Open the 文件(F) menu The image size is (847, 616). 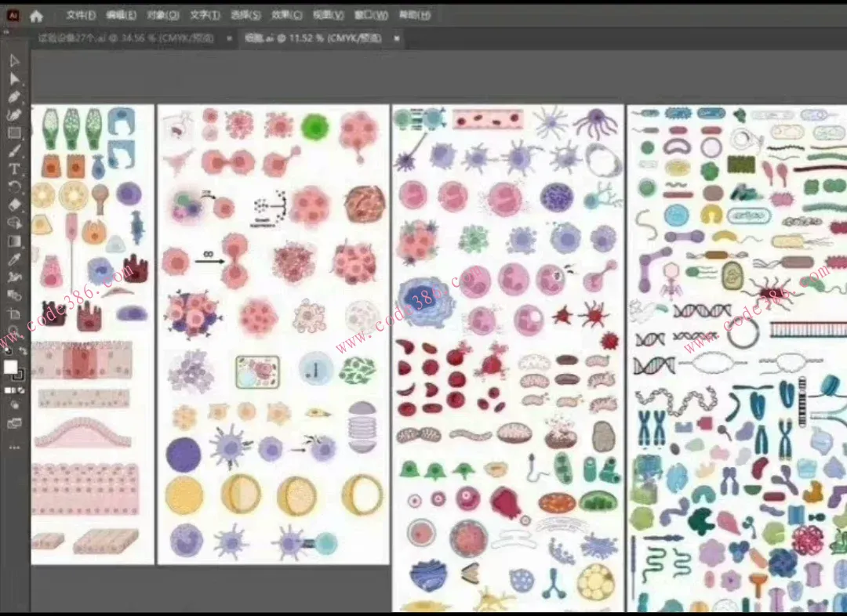point(81,16)
